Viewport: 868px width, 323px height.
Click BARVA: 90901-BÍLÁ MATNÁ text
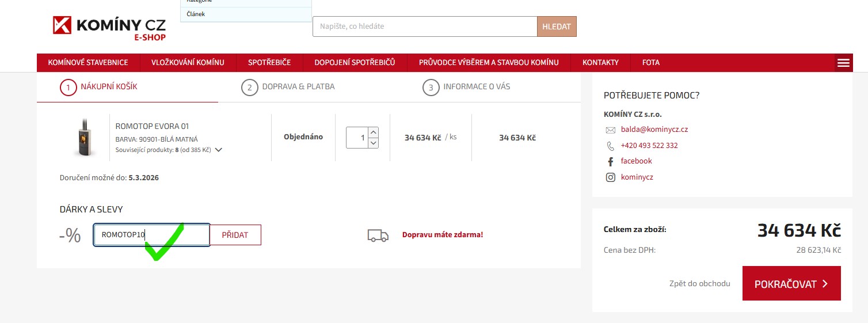[x=157, y=139]
